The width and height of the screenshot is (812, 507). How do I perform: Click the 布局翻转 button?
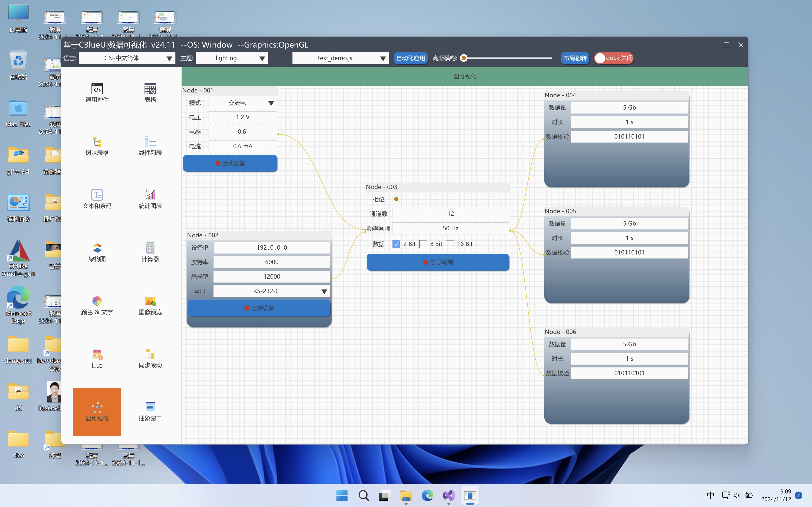[575, 58]
